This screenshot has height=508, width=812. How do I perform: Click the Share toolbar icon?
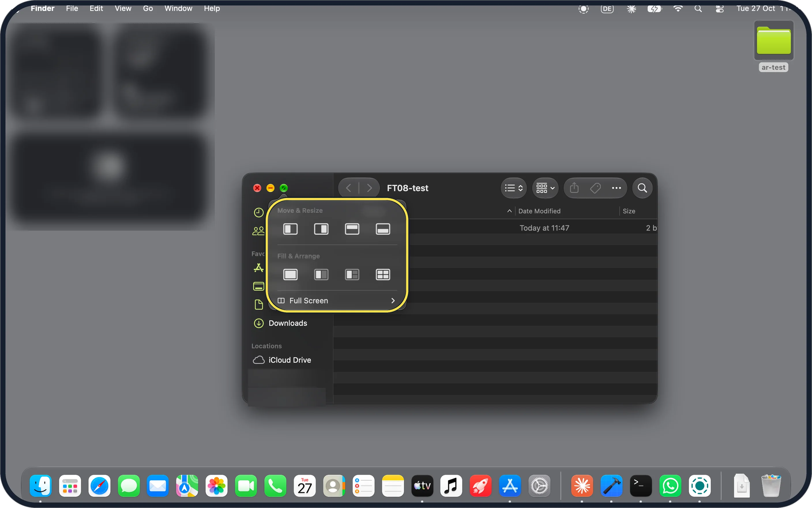[574, 188]
